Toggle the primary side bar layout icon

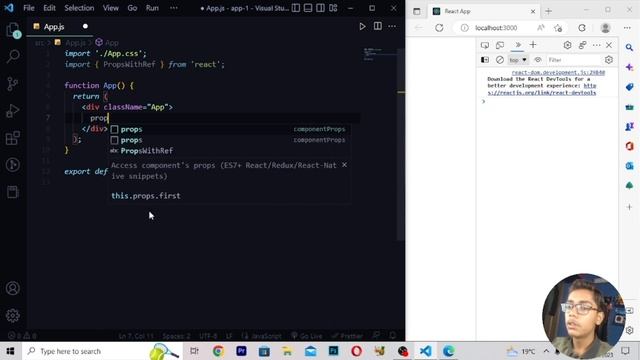coord(296,8)
